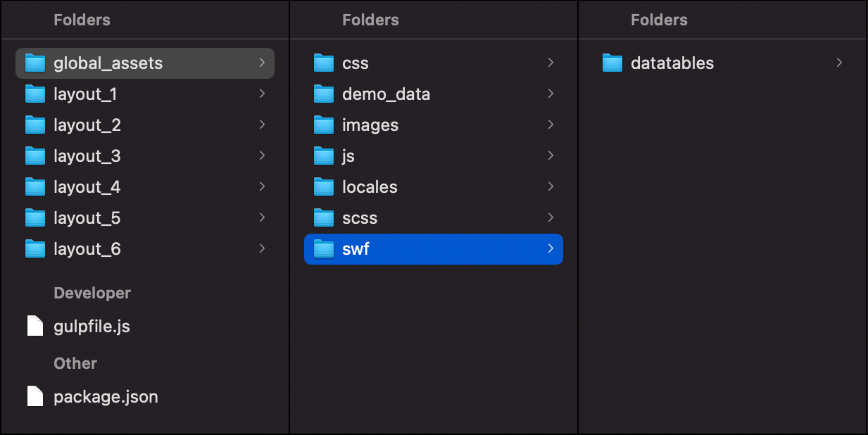Image resolution: width=868 pixels, height=435 pixels.
Task: Select the scss folder label
Action: click(360, 218)
